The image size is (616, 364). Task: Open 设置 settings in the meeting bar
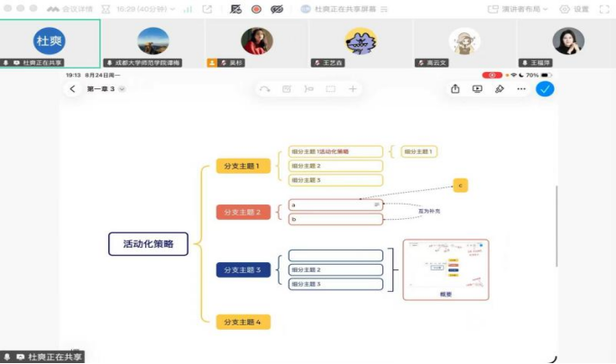coord(574,9)
